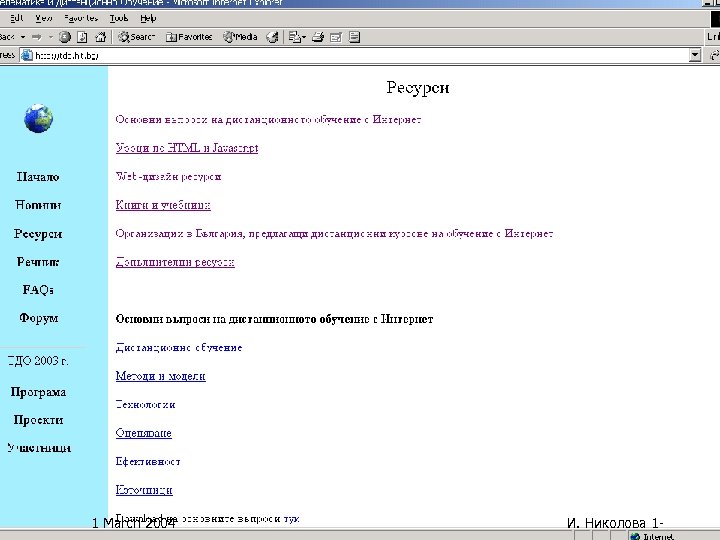Click bold heading Основни въпроси на дистанционното обучение

[274, 319]
